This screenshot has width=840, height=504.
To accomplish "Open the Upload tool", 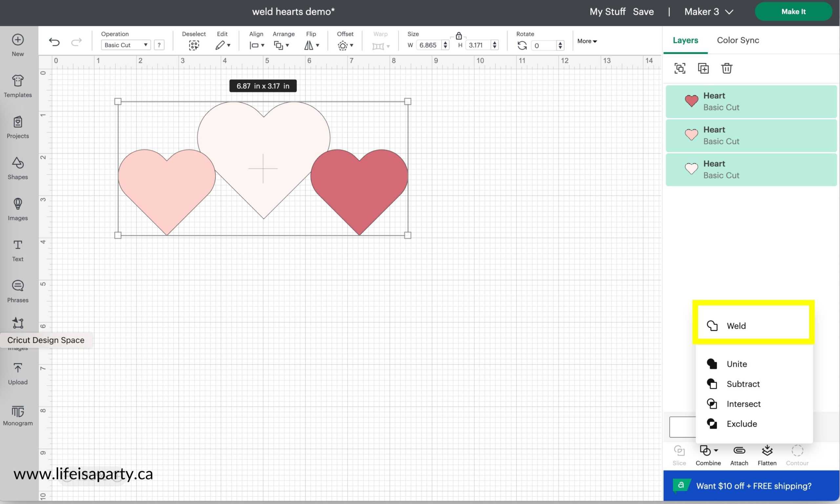I will 18,374.
